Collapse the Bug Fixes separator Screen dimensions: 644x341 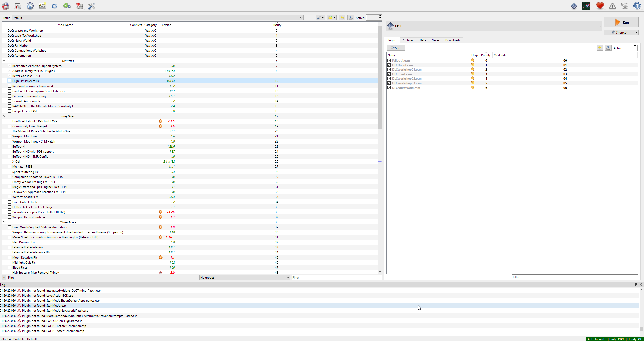[4, 116]
